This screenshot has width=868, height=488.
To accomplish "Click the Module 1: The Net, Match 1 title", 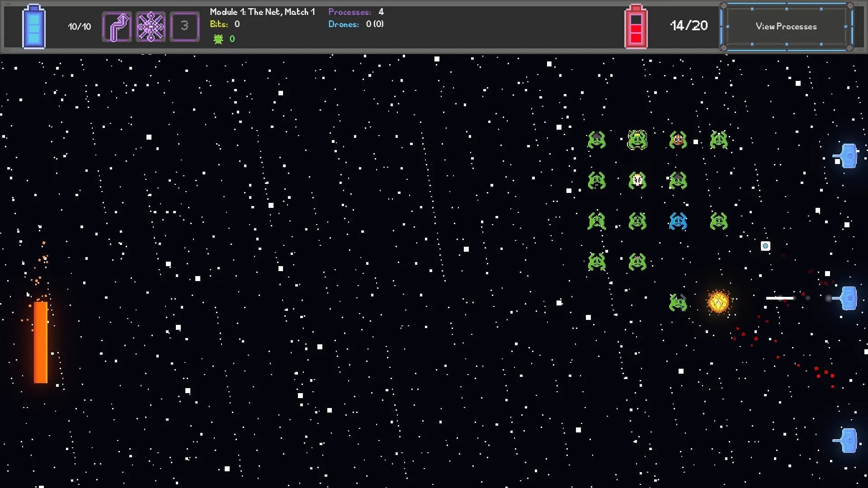I will click(x=262, y=12).
